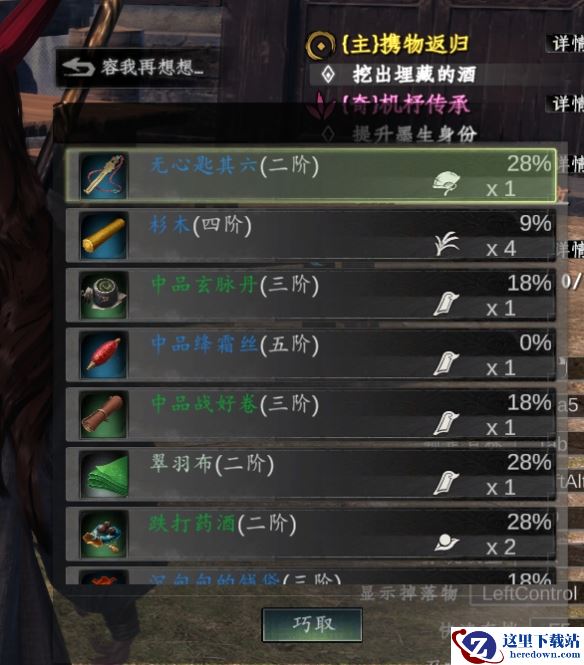This screenshot has height=665, width=584.
Task: Click the 中品战好卷 scroll icon
Action: [x=103, y=415]
